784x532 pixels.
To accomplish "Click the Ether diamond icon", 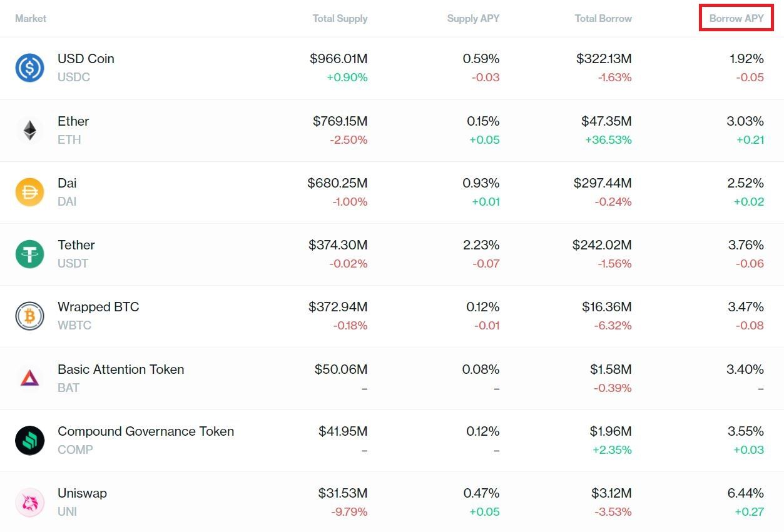I will (x=29, y=130).
